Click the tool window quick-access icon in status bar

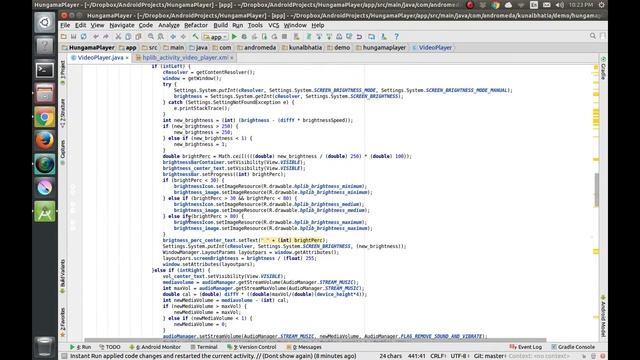(64, 356)
